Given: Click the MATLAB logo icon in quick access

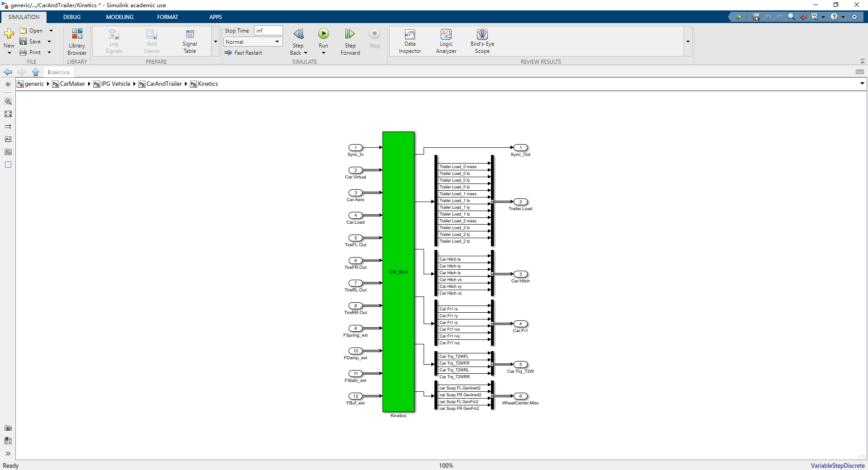Looking at the screenshot, I should (803, 17).
